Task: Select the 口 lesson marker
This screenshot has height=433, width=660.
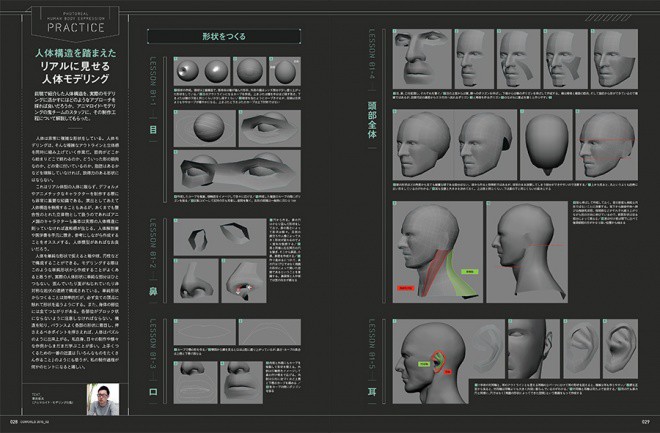Action: coord(153,392)
